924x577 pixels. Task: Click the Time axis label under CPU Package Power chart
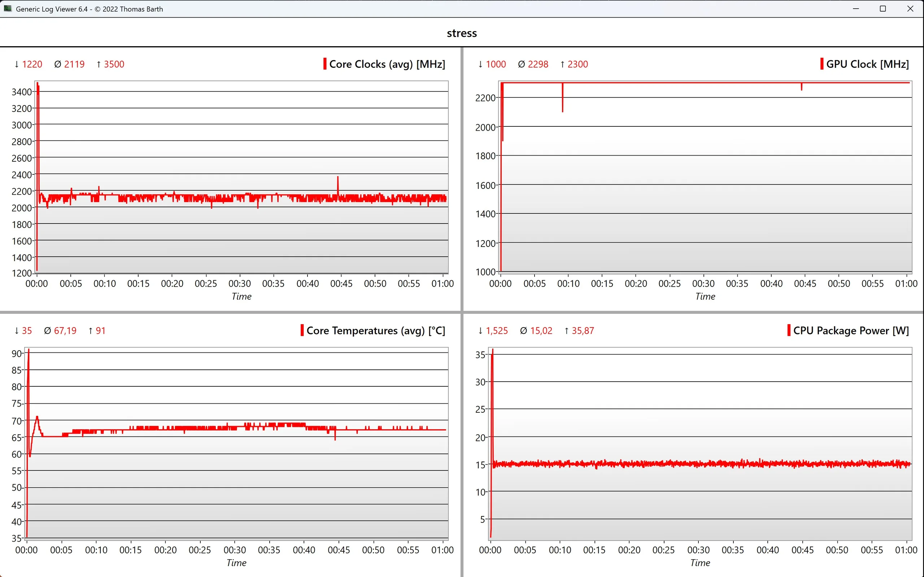tap(700, 563)
